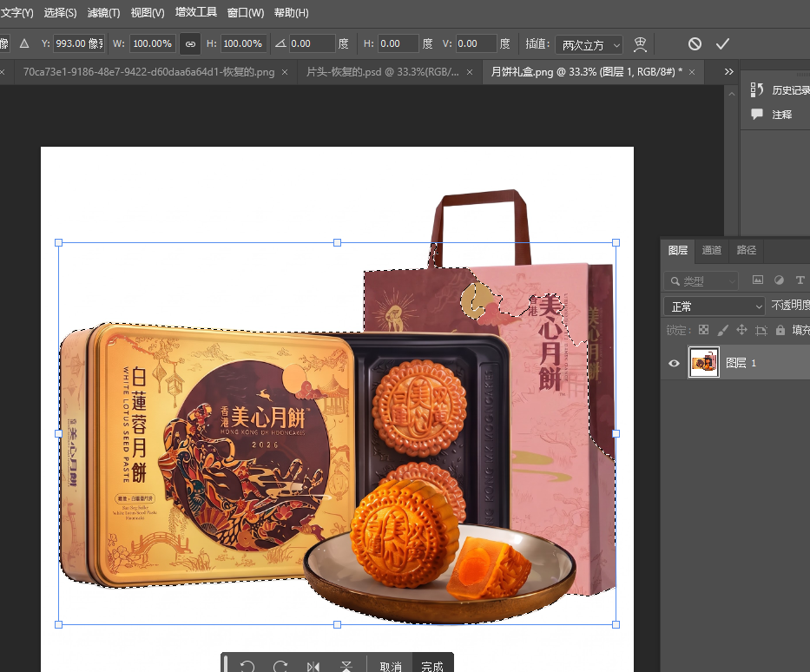Toggle the maintain aspect ratio link
Viewport: 810px width, 672px height.
coord(190,44)
